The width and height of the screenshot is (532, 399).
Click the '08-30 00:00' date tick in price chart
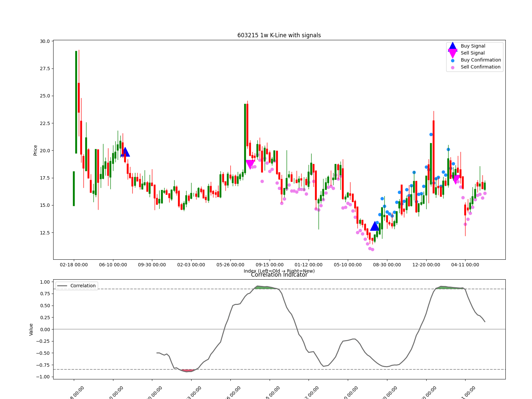(x=387, y=265)
